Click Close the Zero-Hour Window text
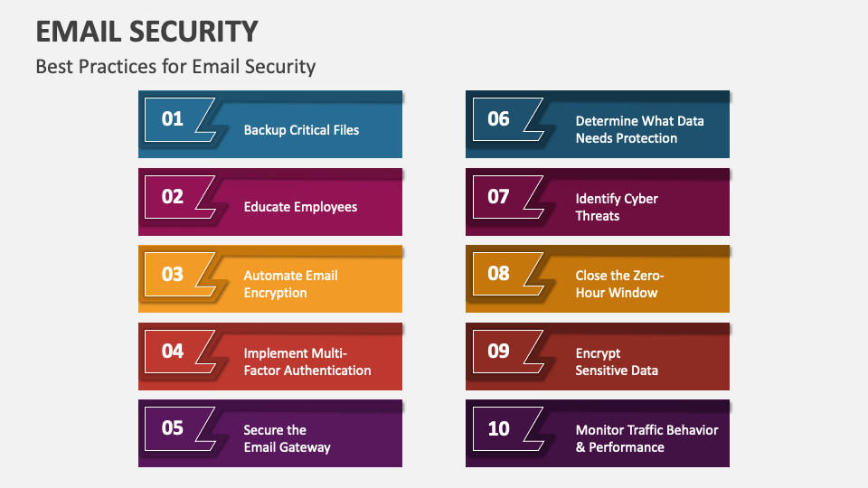 pos(619,284)
